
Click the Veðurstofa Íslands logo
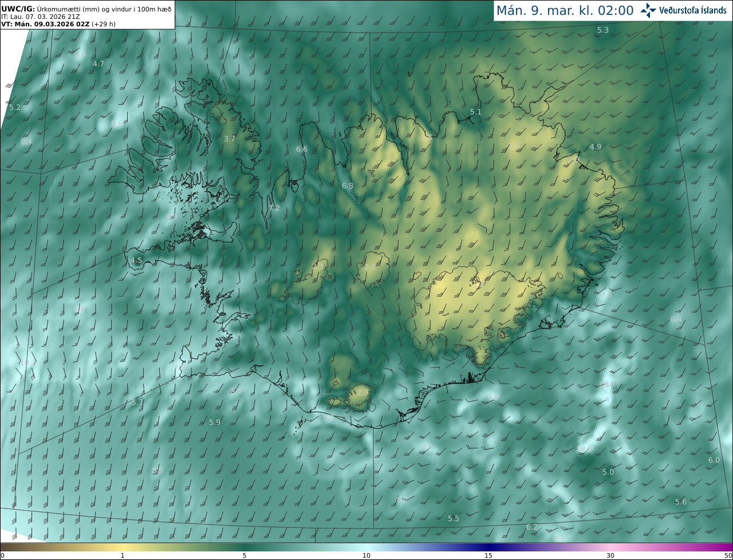(684, 10)
